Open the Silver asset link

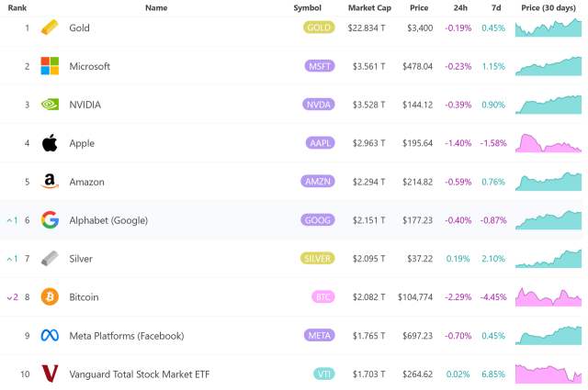[81, 259]
